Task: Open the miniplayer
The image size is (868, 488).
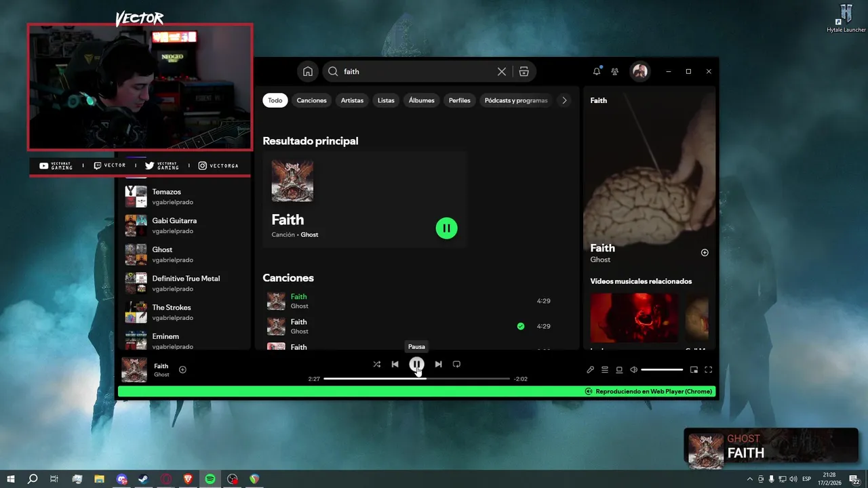Action: (694, 369)
